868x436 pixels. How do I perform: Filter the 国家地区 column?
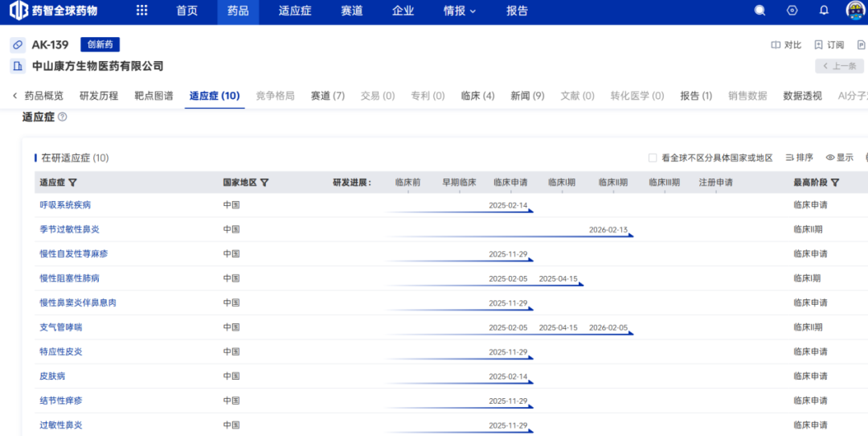pyautogui.click(x=264, y=183)
